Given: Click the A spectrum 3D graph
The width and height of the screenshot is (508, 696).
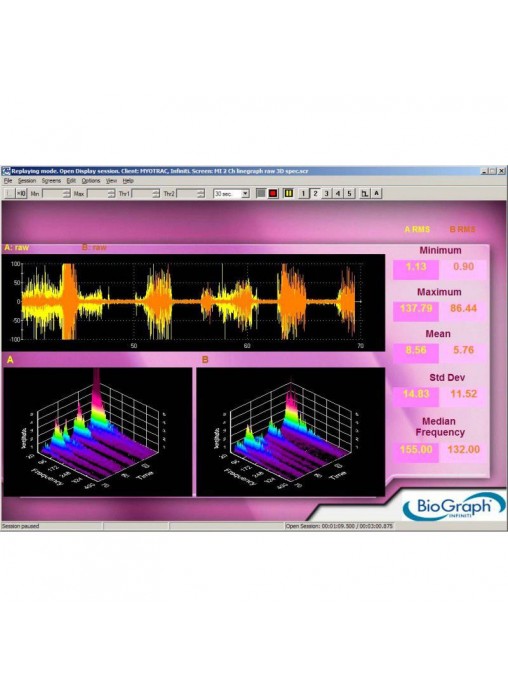Looking at the screenshot, I should (x=97, y=431).
